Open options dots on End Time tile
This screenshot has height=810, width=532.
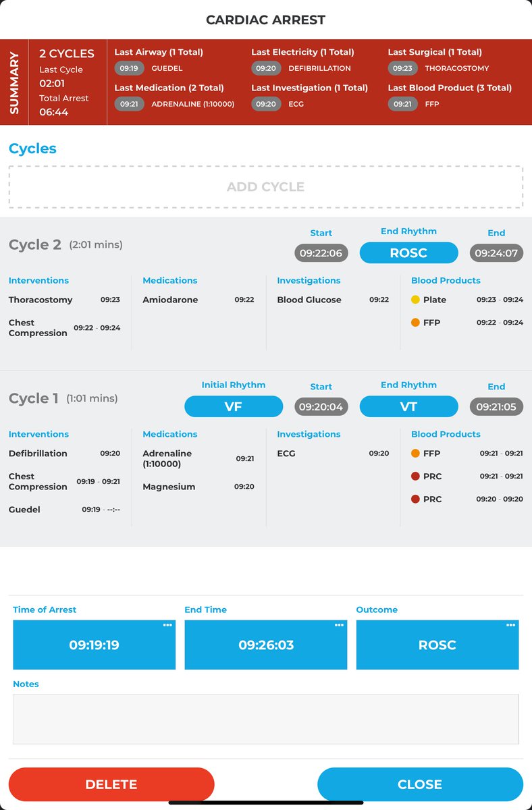339,626
